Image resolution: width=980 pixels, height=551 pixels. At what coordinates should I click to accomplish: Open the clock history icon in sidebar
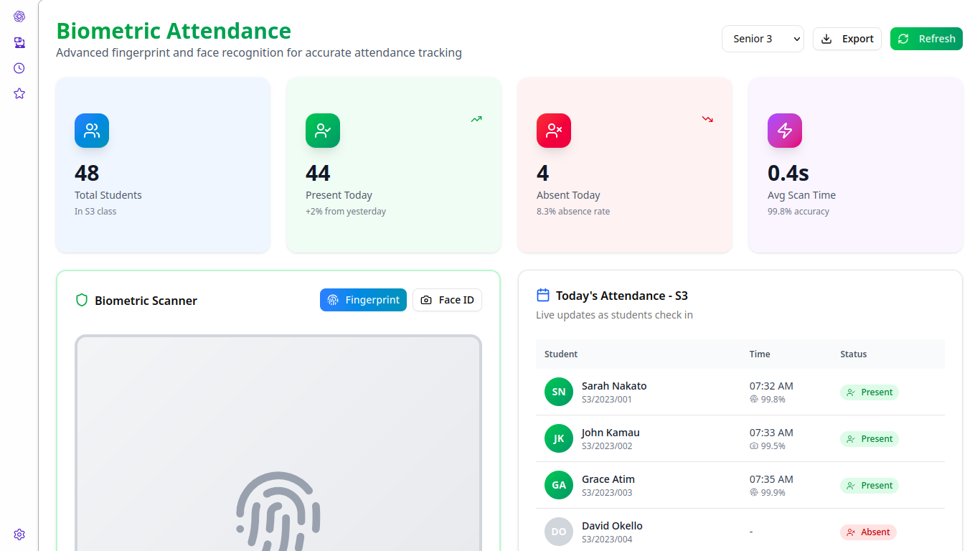pos(19,68)
